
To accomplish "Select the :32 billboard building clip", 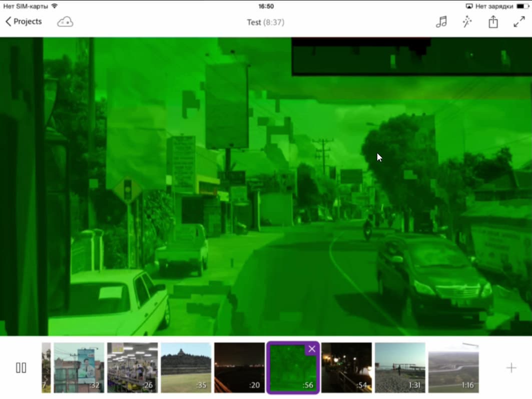I will click(79, 367).
